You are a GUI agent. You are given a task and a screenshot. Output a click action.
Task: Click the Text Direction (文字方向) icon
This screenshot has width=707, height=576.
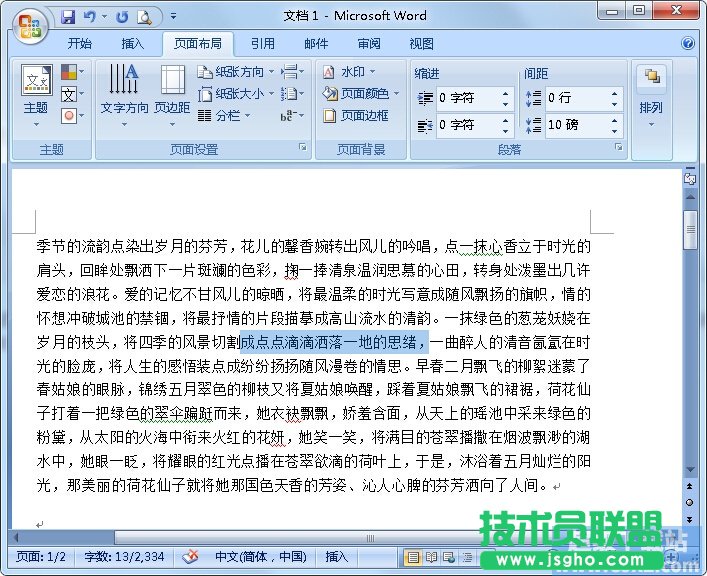pos(124,90)
